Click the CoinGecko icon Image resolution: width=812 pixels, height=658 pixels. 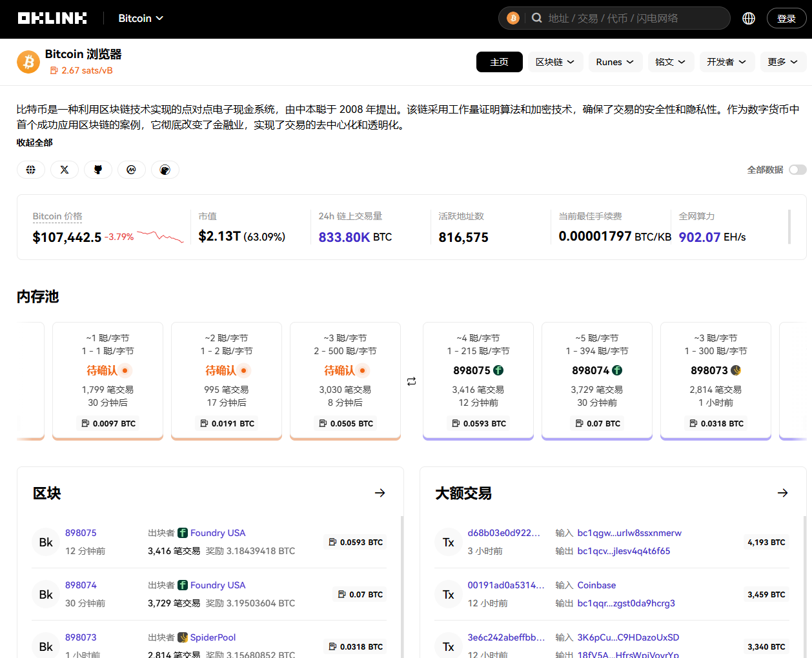click(165, 169)
